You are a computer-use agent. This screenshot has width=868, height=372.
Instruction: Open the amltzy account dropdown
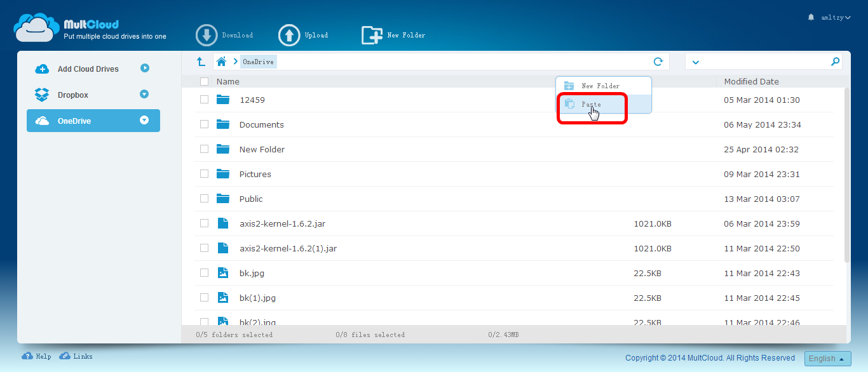coord(834,18)
